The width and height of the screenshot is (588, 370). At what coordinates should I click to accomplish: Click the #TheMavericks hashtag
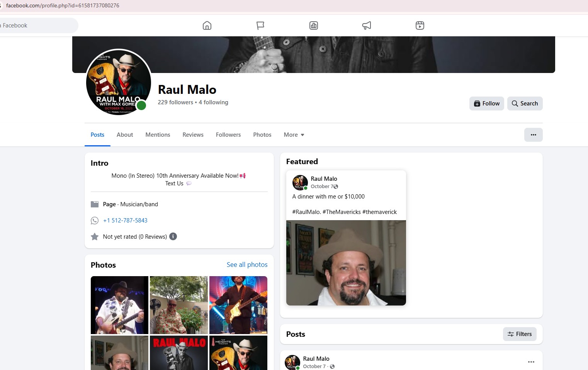[x=342, y=212]
